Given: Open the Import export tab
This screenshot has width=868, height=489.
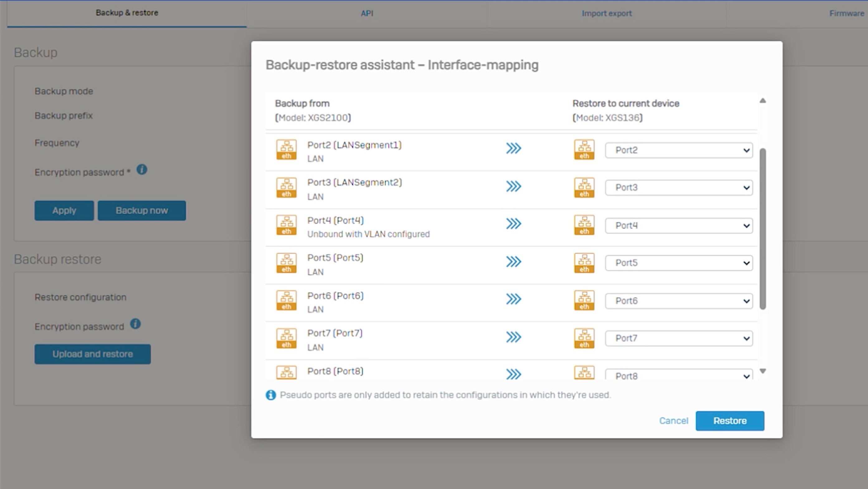Looking at the screenshot, I should 606,13.
